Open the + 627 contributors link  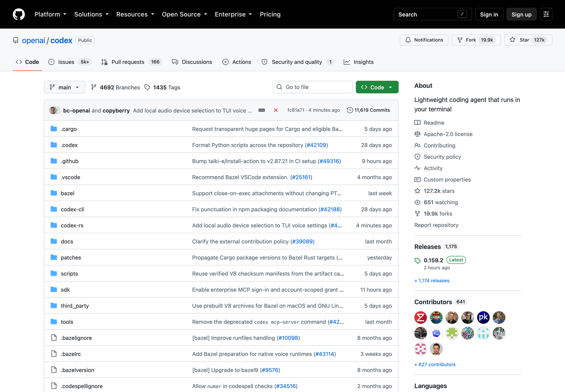[x=435, y=364]
